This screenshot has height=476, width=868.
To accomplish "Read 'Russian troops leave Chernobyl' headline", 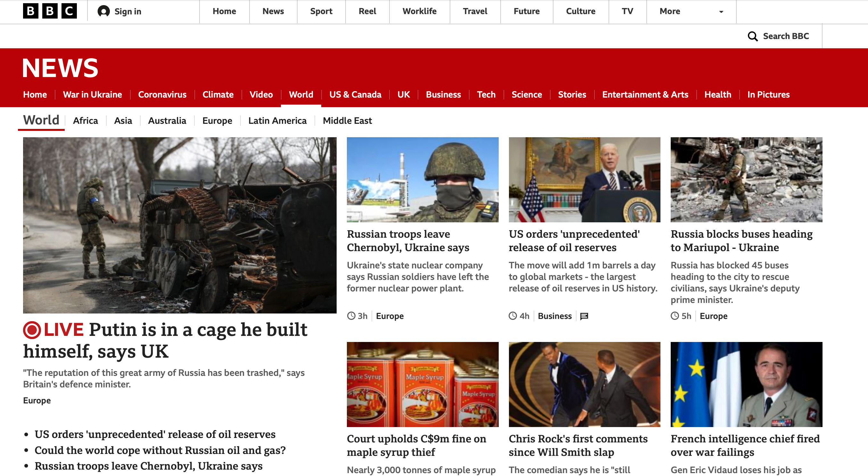I will pos(408,241).
